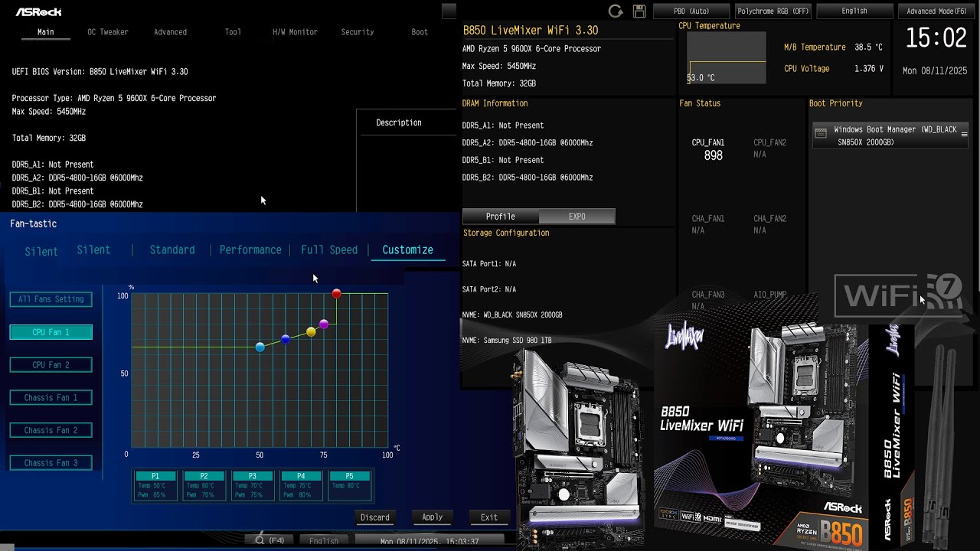The width and height of the screenshot is (980, 551).
Task: Select the DRAM Profile option
Action: point(501,217)
